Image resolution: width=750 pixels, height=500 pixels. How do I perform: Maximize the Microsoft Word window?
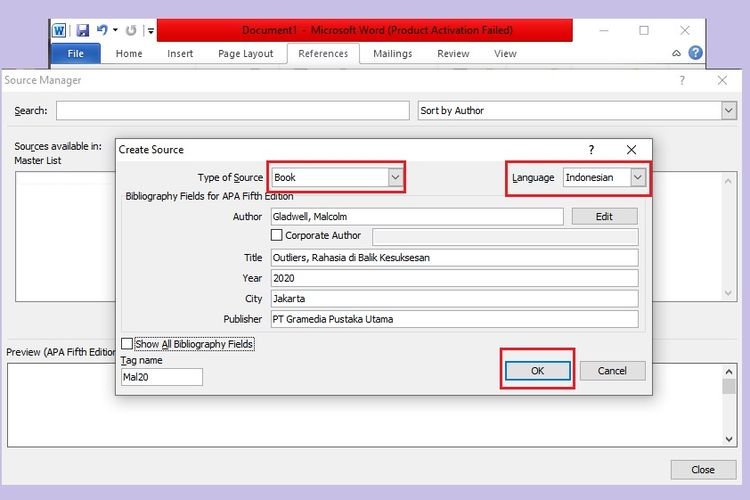pyautogui.click(x=644, y=31)
